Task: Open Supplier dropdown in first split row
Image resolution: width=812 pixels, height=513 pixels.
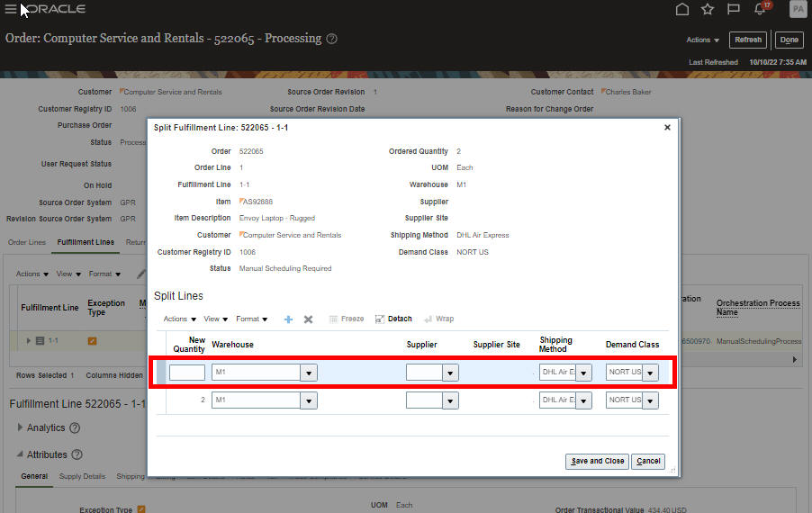Action: tap(450, 373)
